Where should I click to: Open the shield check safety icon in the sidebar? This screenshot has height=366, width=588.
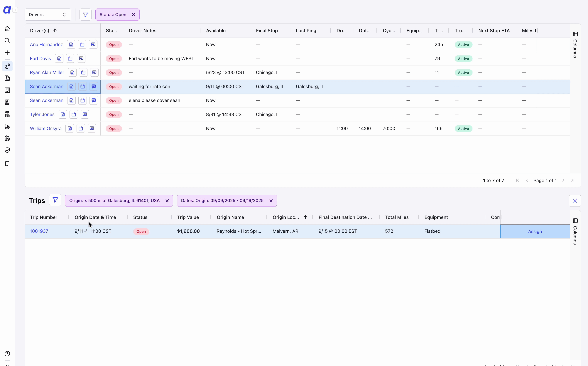pos(7,150)
